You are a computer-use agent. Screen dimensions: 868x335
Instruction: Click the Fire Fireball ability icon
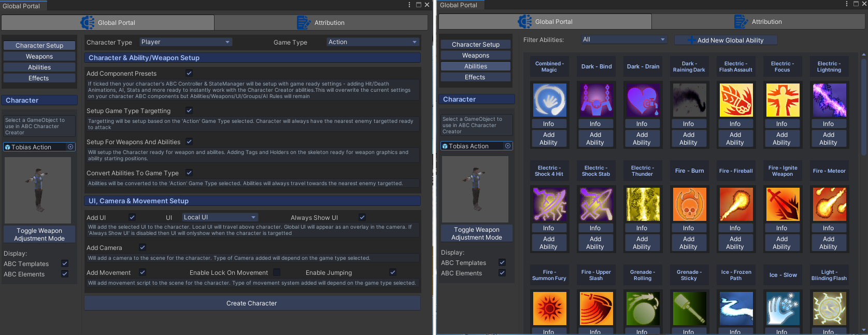(736, 204)
